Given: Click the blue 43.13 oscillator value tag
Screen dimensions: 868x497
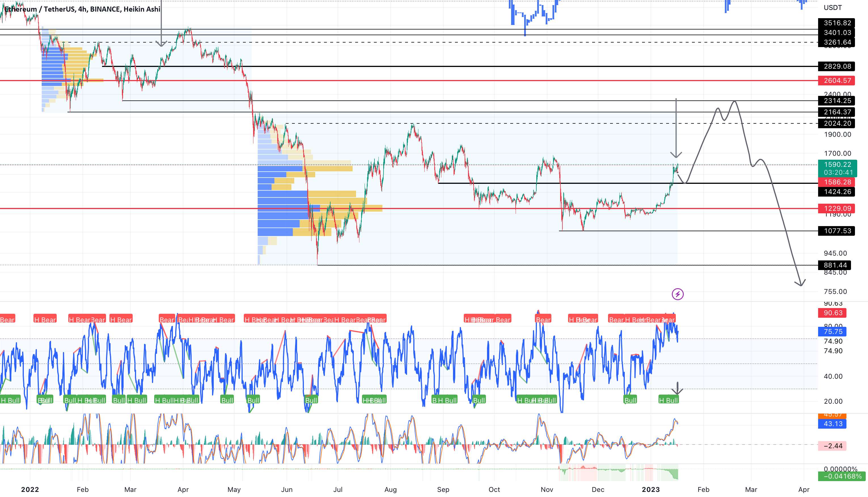Looking at the screenshot, I should pos(832,424).
